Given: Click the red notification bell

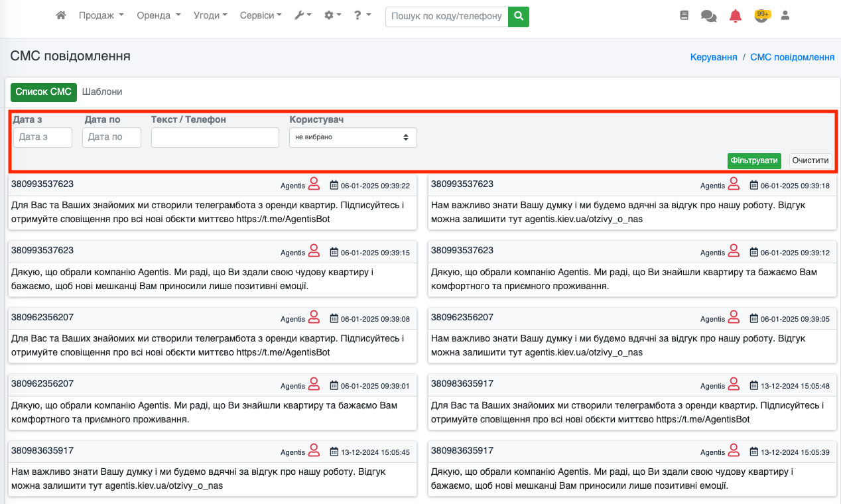Looking at the screenshot, I should coord(735,16).
